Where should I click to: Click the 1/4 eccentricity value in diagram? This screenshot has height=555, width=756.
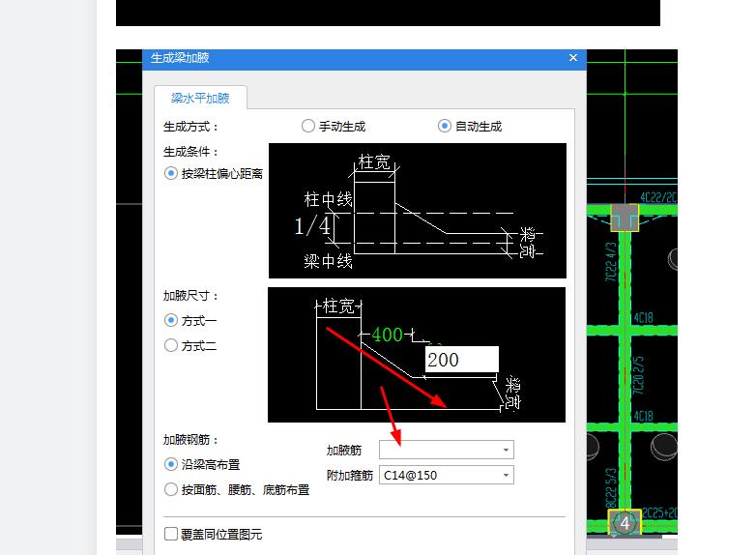point(312,225)
